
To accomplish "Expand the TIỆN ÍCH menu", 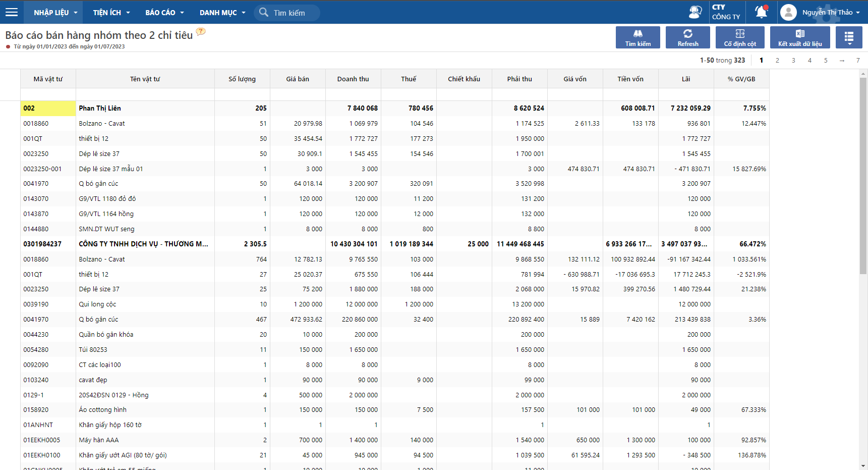I will (x=111, y=12).
